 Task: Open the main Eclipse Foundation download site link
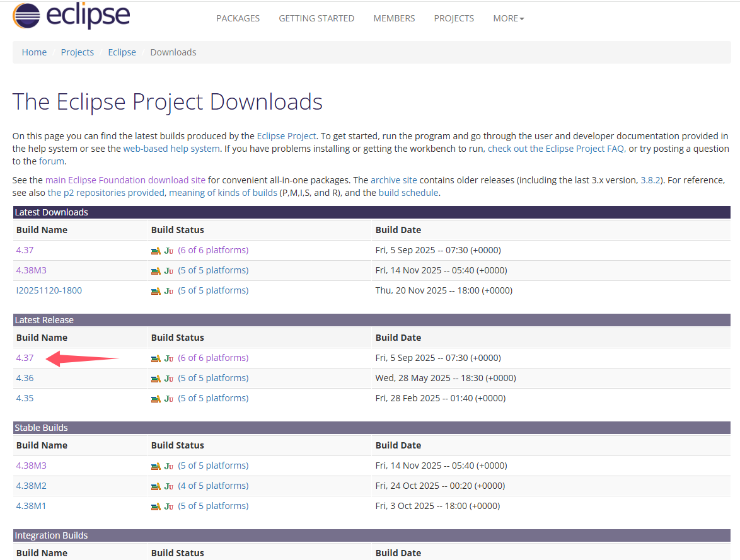[x=125, y=180]
